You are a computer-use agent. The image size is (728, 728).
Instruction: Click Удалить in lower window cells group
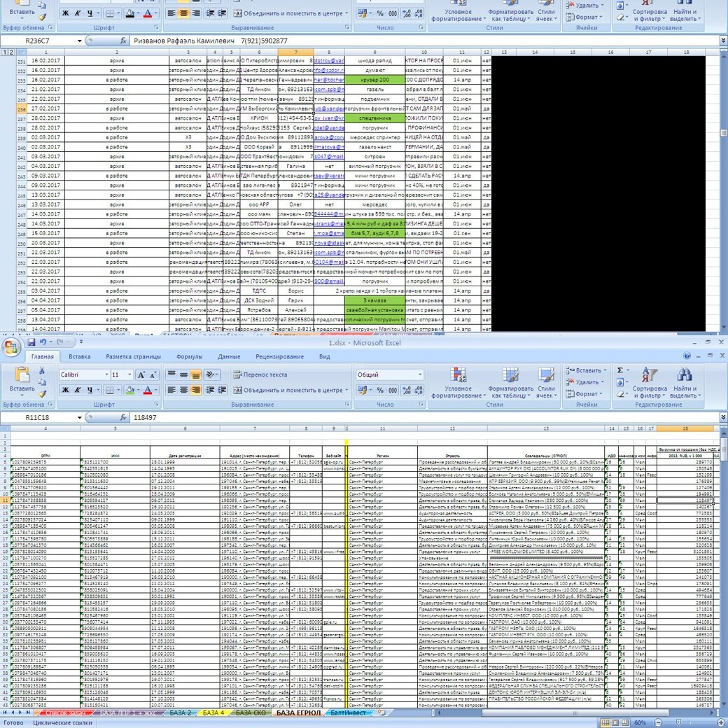[584, 382]
